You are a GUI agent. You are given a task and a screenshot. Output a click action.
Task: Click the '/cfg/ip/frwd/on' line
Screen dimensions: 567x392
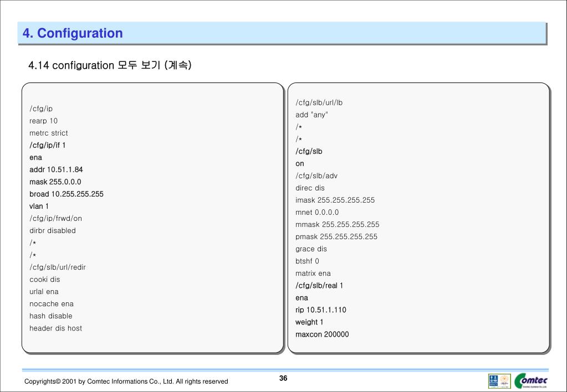pos(55,219)
